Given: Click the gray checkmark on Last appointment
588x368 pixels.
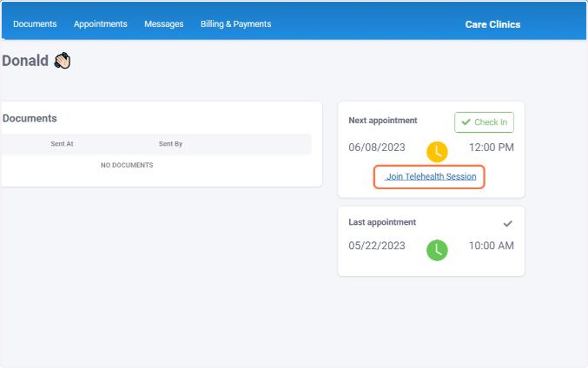Looking at the screenshot, I should (508, 224).
